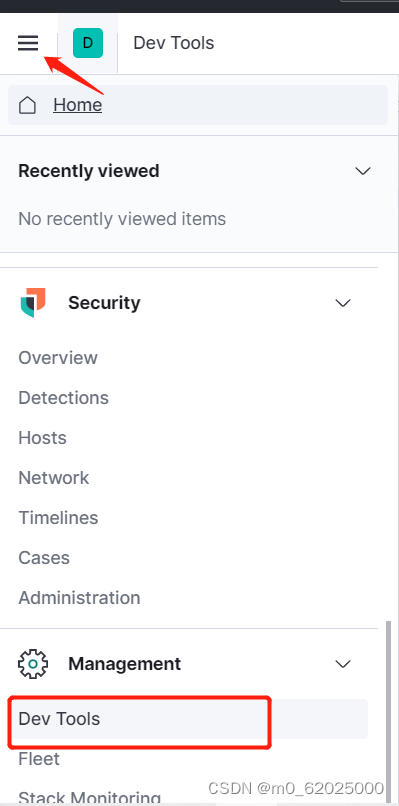This screenshot has height=806, width=399.
Task: Click the green D space avatar
Action: [88, 43]
